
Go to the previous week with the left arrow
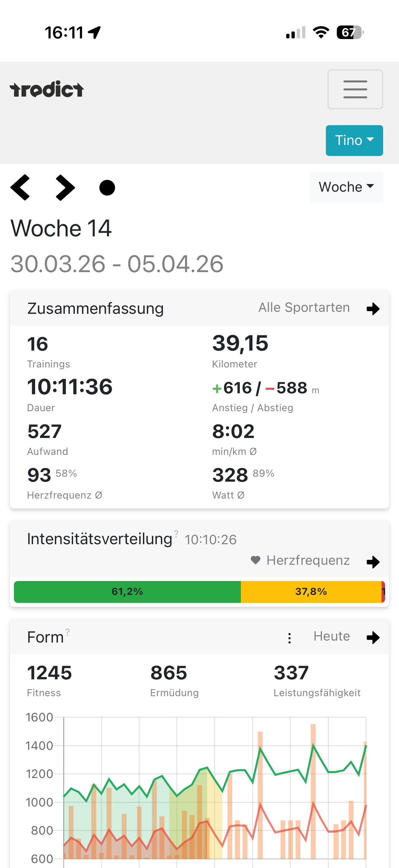pyautogui.click(x=21, y=187)
